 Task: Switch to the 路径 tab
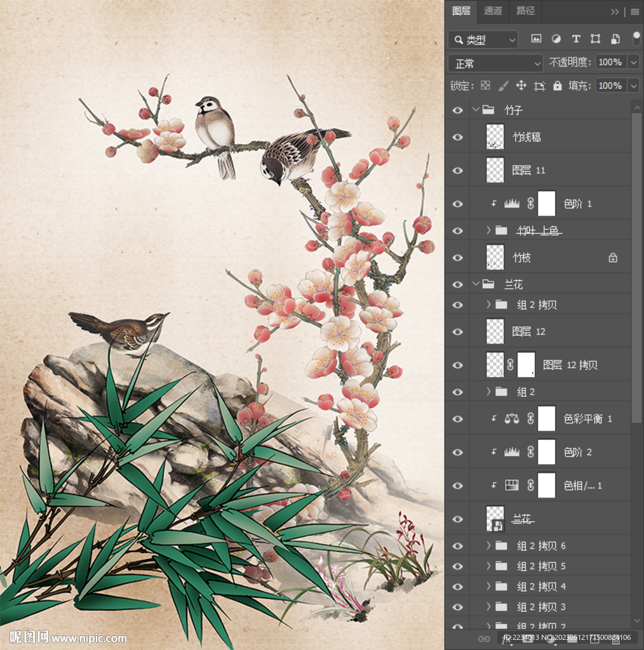pyautogui.click(x=525, y=11)
